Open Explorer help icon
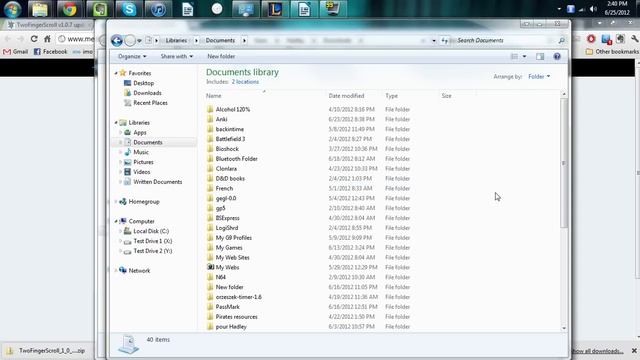The height and width of the screenshot is (360, 640). click(557, 56)
